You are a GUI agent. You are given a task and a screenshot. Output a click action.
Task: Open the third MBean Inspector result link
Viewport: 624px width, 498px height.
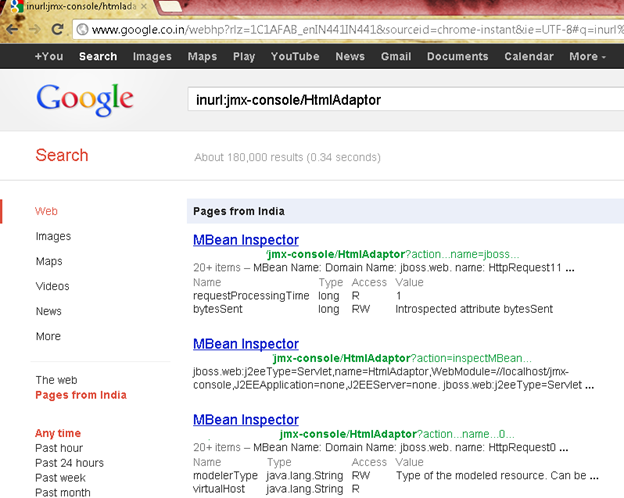pos(245,420)
